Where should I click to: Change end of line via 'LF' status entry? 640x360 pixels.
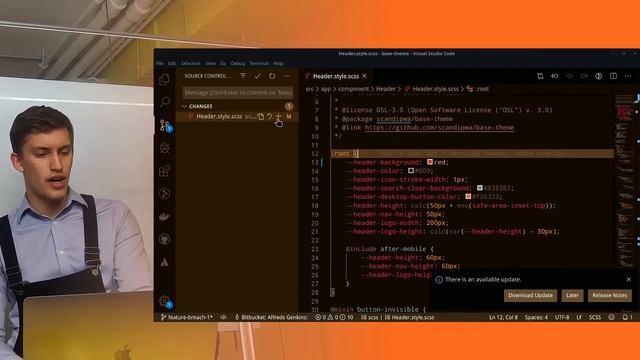579,317
